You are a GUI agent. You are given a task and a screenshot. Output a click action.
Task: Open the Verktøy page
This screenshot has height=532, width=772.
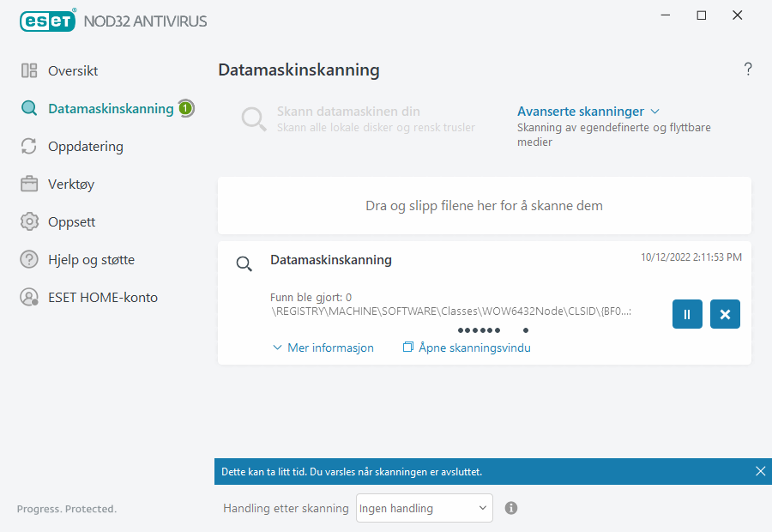[71, 184]
